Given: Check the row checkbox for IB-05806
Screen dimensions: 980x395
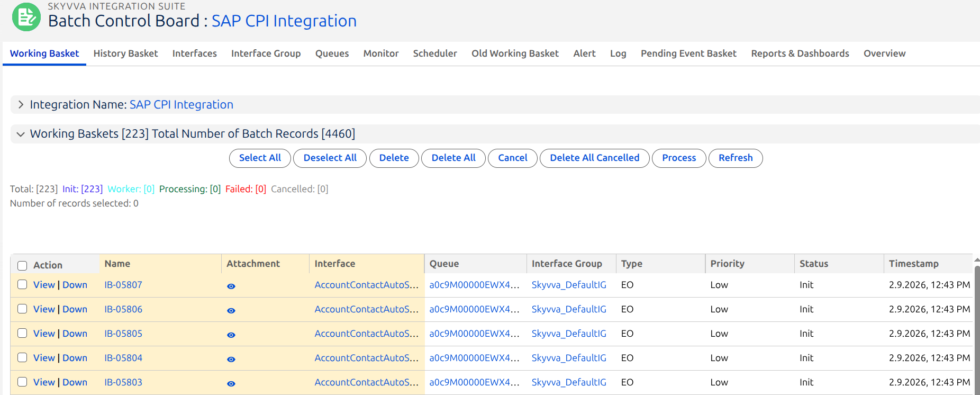Looking at the screenshot, I should (22, 309).
